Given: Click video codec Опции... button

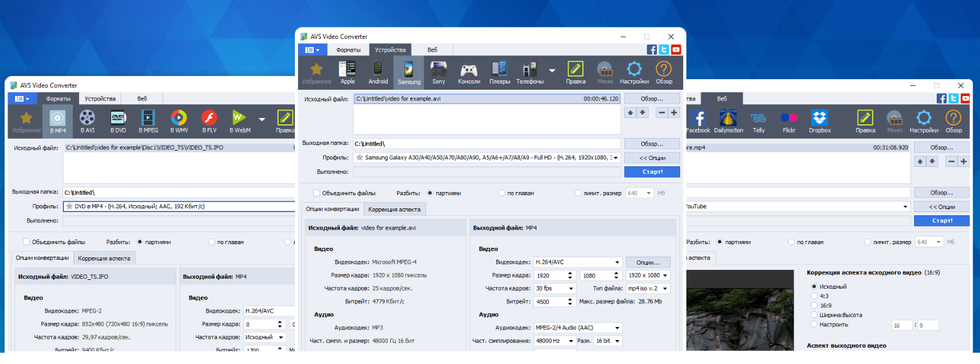Looking at the screenshot, I should tap(648, 262).
